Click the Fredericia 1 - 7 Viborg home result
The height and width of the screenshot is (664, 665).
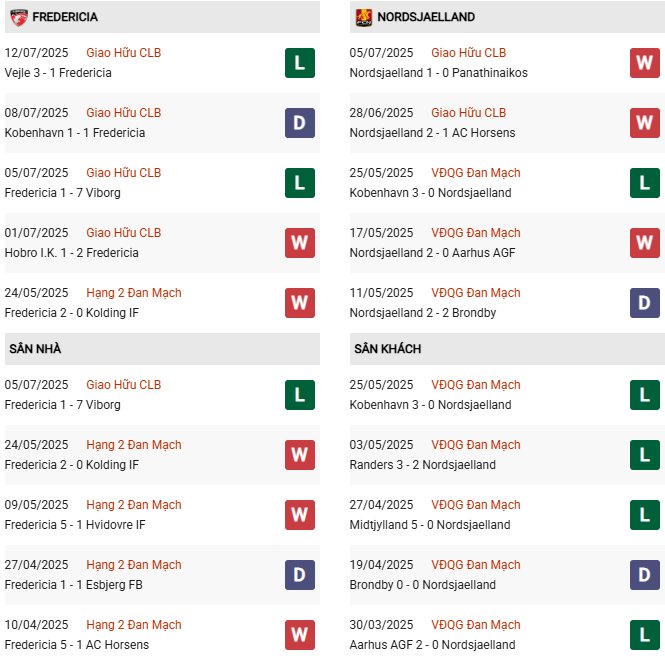point(62,405)
